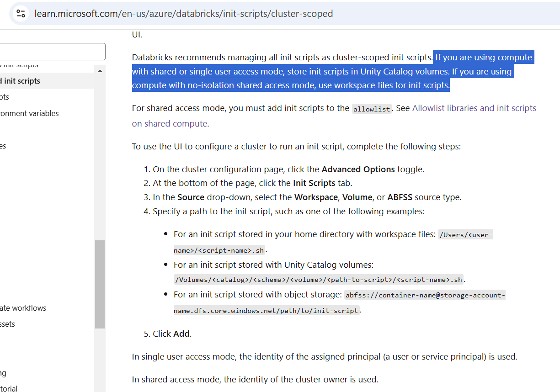Click 'To use the UI to configure' sentence
This screenshot has height=392, width=560.
click(296, 146)
